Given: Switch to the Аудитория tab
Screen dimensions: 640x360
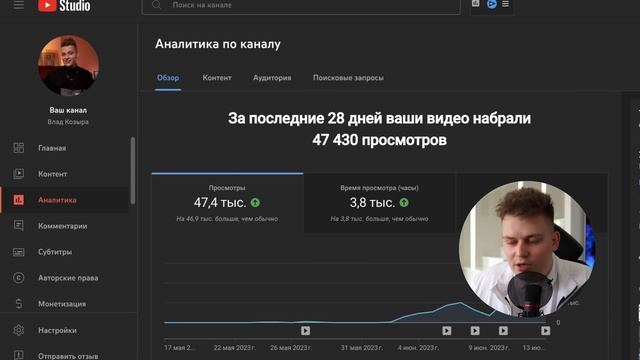Looking at the screenshot, I should [272, 78].
